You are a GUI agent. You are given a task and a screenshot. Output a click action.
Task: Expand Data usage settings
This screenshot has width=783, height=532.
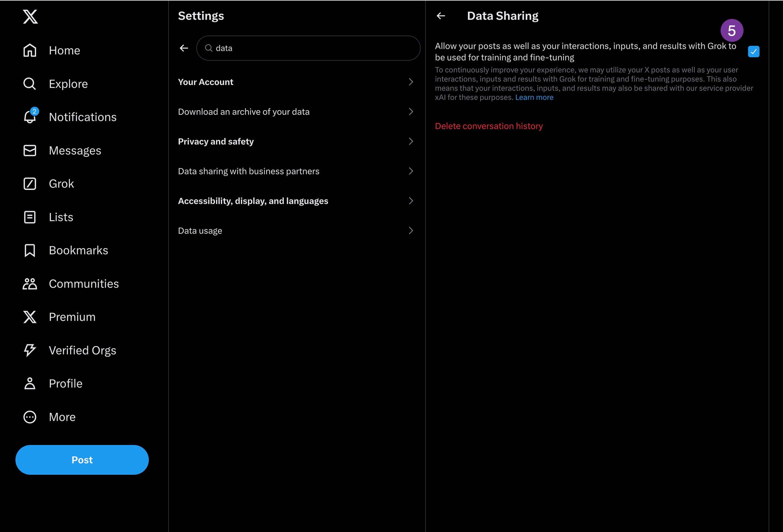[200, 230]
